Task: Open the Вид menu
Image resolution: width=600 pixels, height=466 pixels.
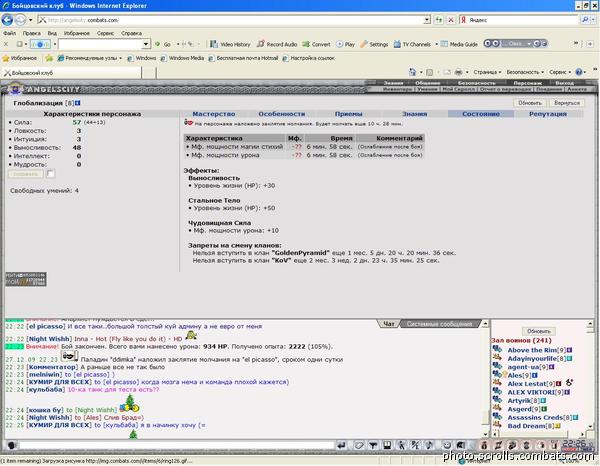Action: click(x=52, y=33)
